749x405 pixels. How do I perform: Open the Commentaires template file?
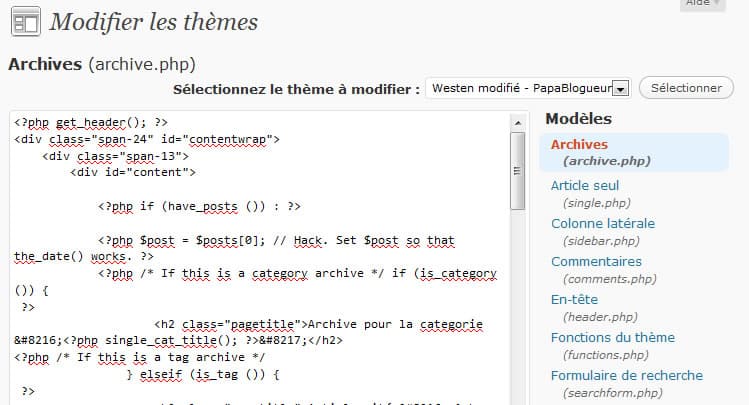[596, 261]
